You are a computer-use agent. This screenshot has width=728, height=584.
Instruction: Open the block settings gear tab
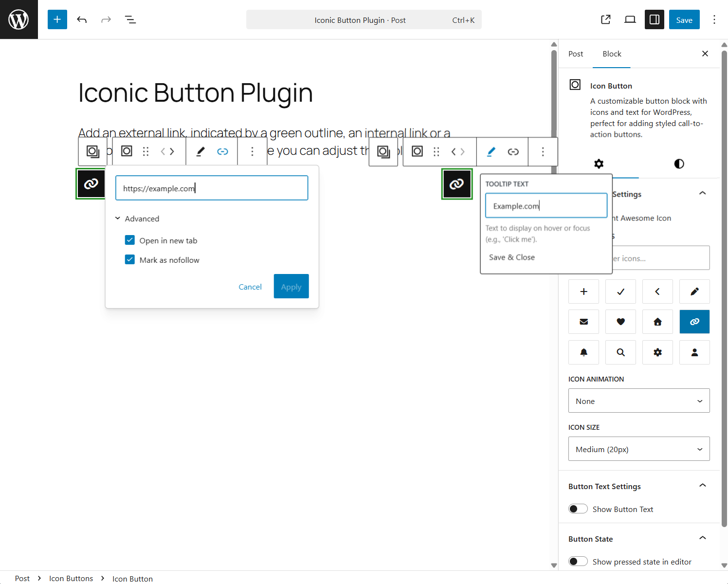(x=599, y=164)
